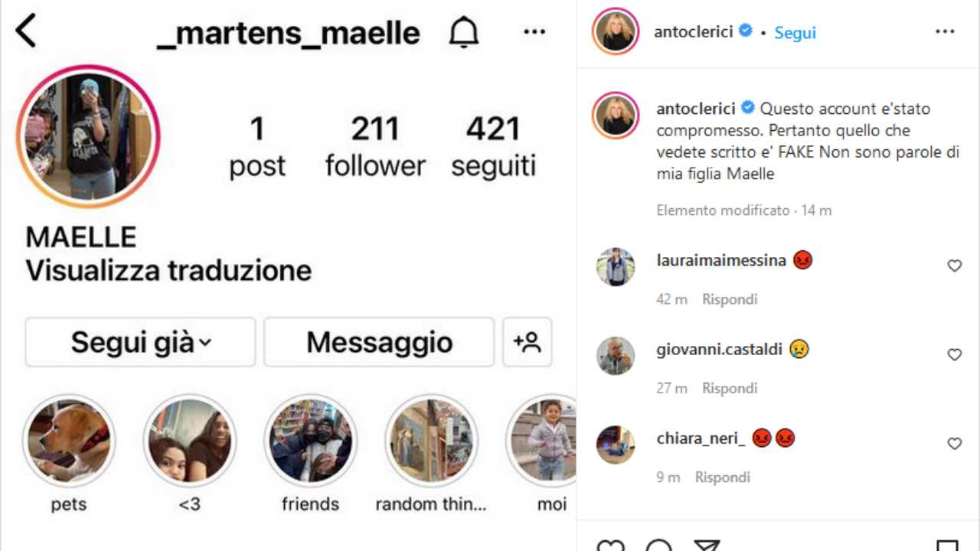The height and width of the screenshot is (551, 980).
Task: Reply to lauraimaimessina's comment via Rispondi
Action: pos(730,299)
